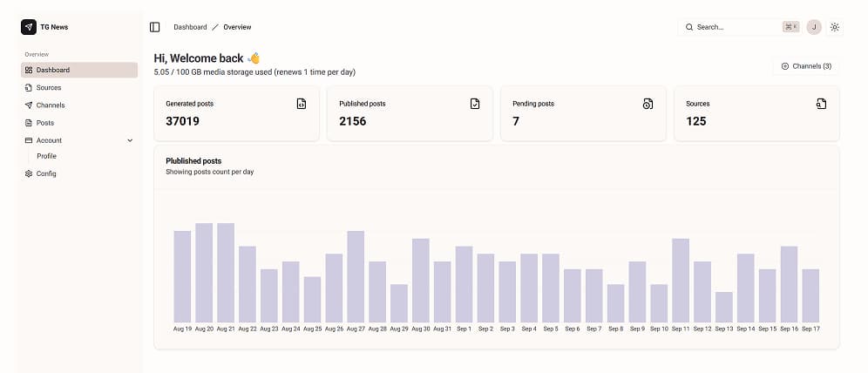Open Sources from the sidebar
This screenshot has height=373, width=868.
[49, 88]
